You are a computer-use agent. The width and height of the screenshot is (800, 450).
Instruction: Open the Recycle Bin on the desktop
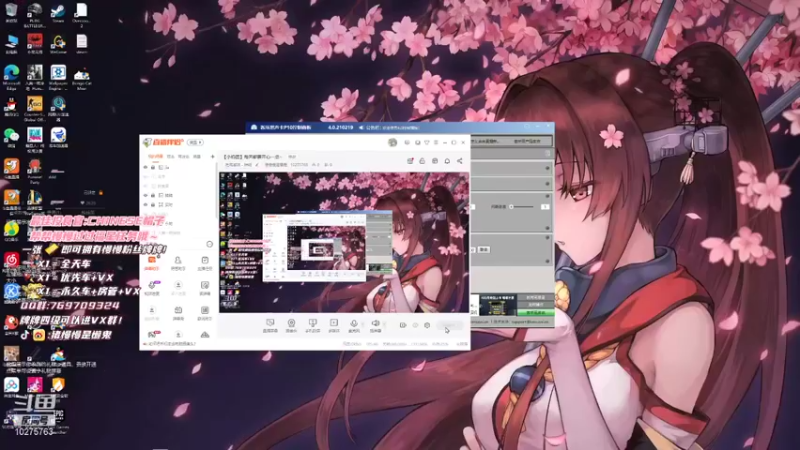click(11, 11)
